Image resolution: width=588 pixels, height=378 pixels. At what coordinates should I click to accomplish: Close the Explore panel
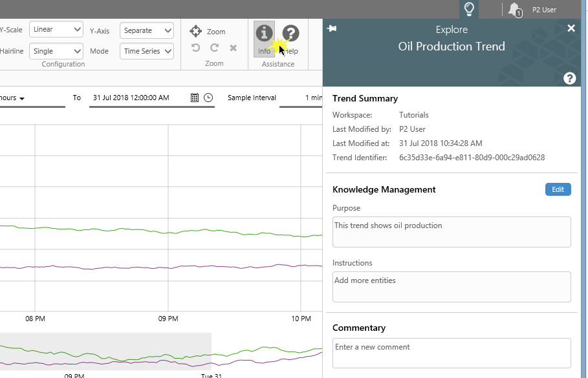click(x=571, y=28)
